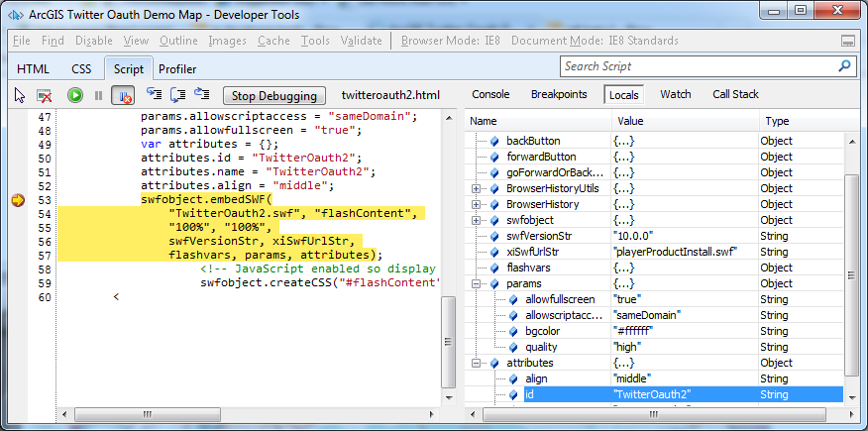Open the File menu
868x431 pixels.
click(x=21, y=41)
